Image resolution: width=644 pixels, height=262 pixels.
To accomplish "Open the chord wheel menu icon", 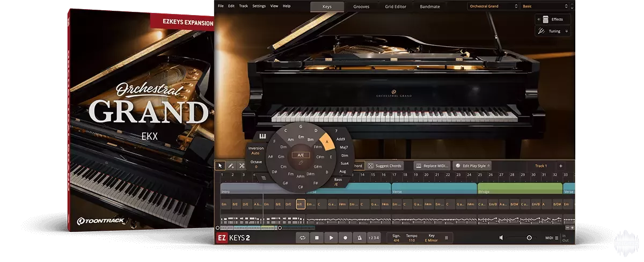I will [x=264, y=178].
